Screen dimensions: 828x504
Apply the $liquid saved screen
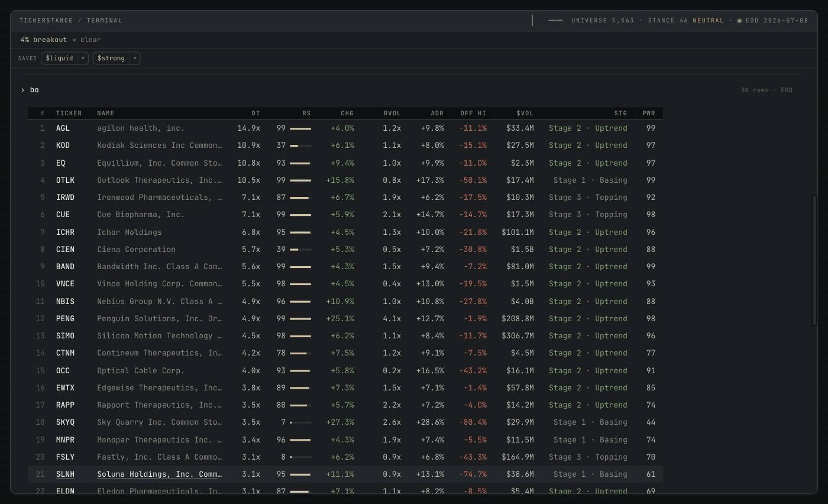pyautogui.click(x=59, y=58)
